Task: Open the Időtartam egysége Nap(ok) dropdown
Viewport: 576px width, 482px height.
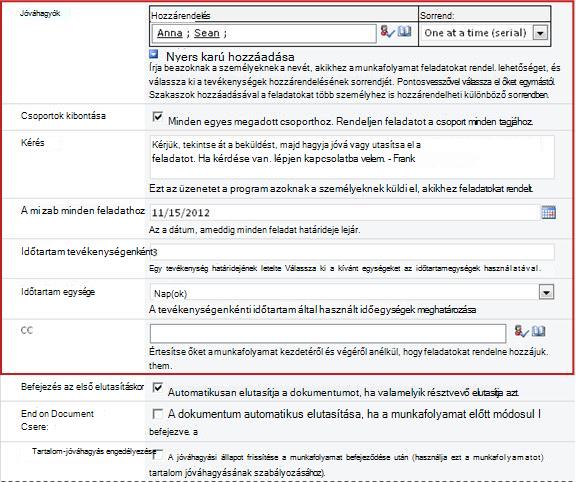Action: tap(546, 292)
